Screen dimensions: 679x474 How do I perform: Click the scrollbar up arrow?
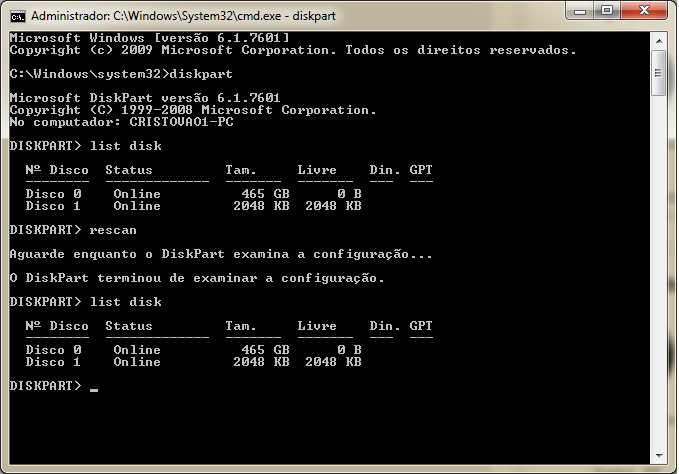point(659,39)
